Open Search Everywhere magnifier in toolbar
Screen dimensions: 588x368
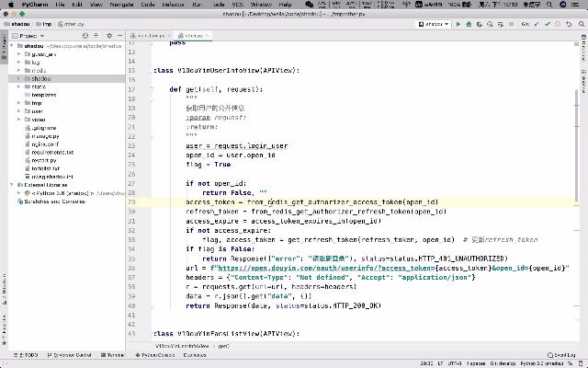pyautogui.click(x=582, y=24)
